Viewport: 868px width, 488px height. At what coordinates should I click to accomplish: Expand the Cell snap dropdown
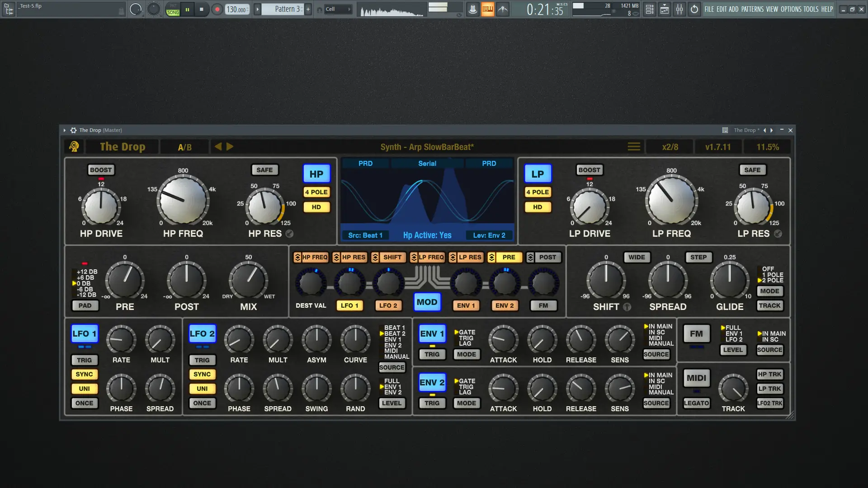coord(337,9)
